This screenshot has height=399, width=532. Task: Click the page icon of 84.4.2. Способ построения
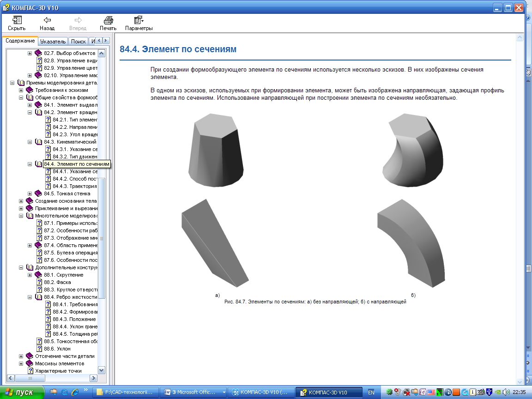[48, 179]
